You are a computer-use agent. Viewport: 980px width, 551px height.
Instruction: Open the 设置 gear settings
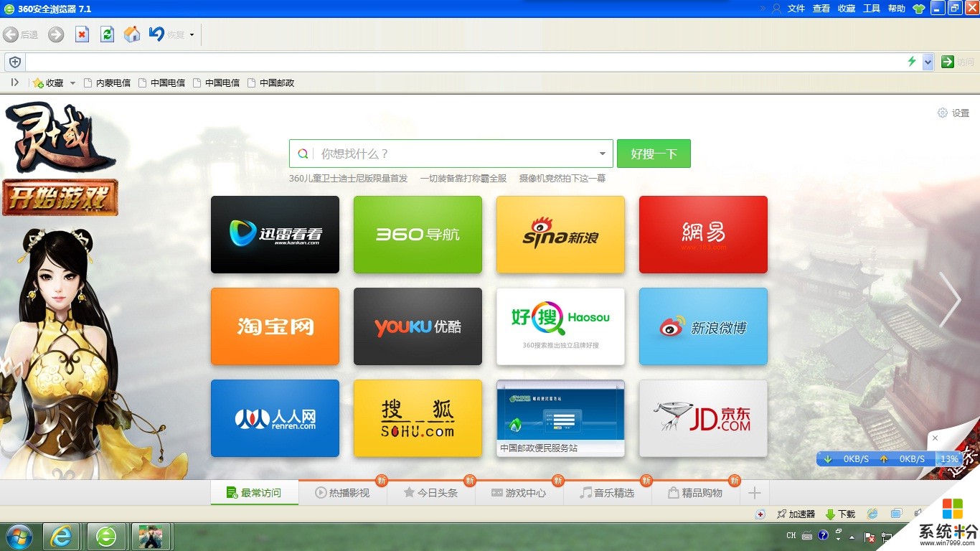953,113
